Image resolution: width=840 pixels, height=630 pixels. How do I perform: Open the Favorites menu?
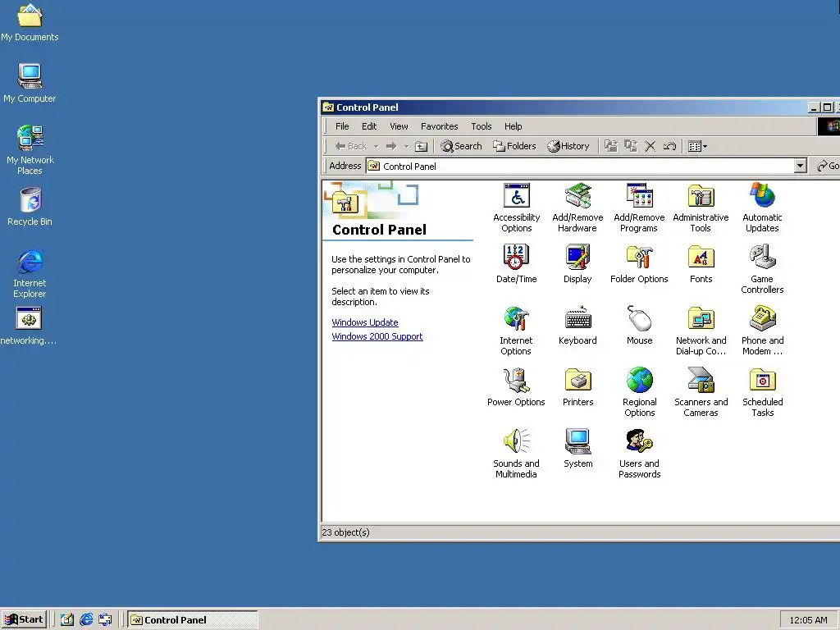click(440, 126)
